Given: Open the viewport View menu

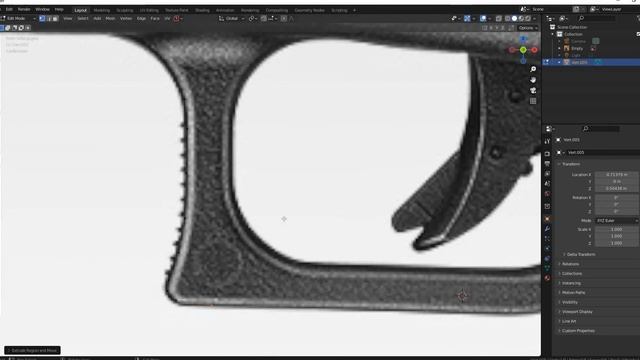Looking at the screenshot, I should pyautogui.click(x=67, y=18).
